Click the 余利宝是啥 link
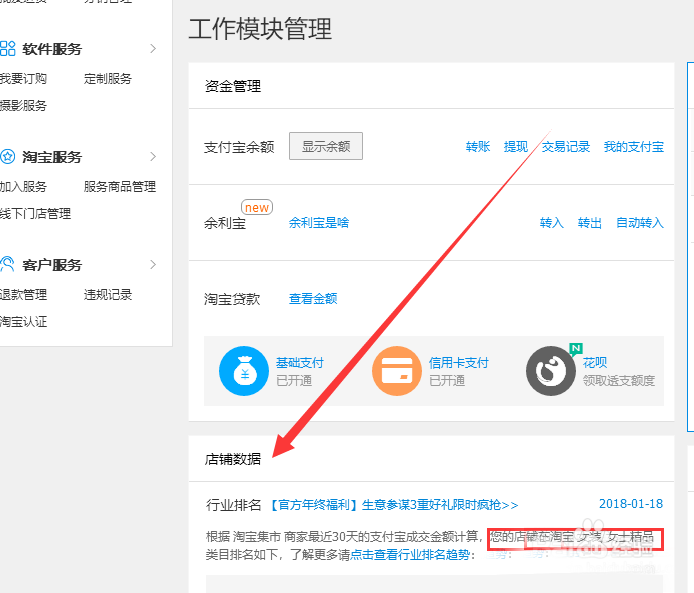 [319, 223]
